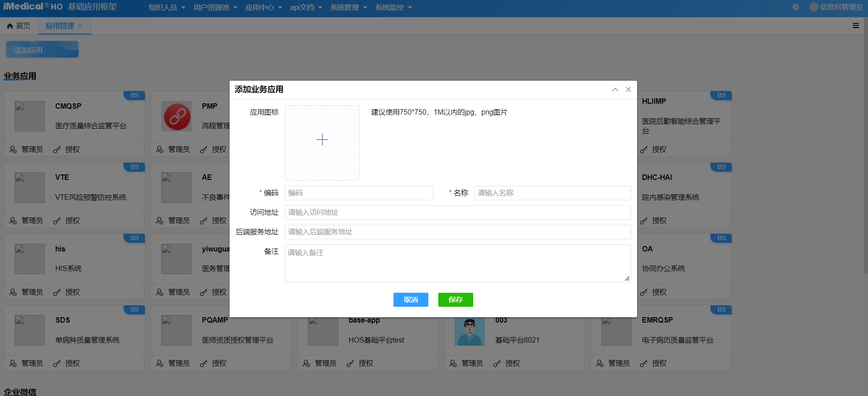This screenshot has width=868, height=396.
Task: Open the 应用中心 menu
Action: (x=264, y=8)
